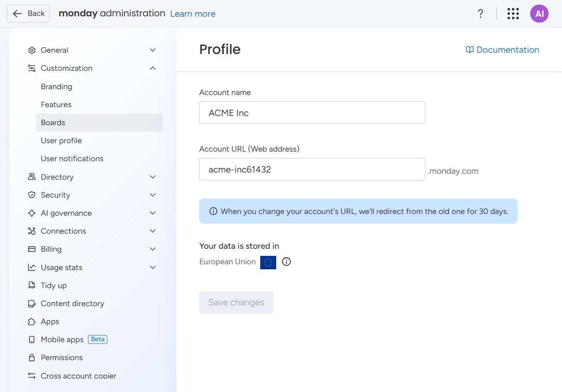The height and width of the screenshot is (392, 562).
Task: Collapse the Customization section chevron
Action: (153, 68)
